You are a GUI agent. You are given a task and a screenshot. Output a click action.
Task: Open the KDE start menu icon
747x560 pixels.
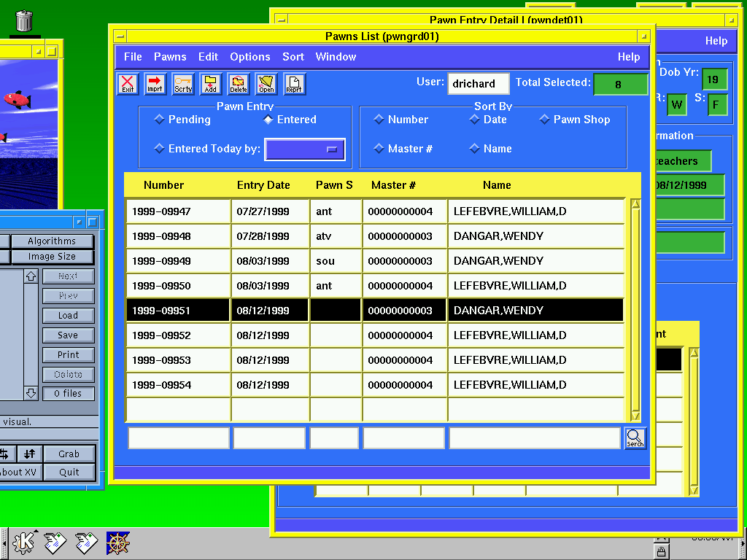[x=24, y=541]
